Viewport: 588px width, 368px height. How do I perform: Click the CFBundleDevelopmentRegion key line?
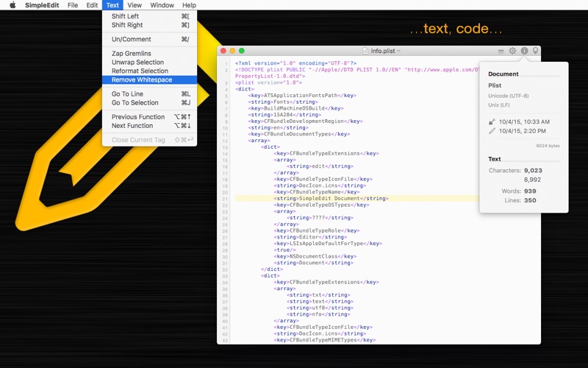tap(305, 121)
